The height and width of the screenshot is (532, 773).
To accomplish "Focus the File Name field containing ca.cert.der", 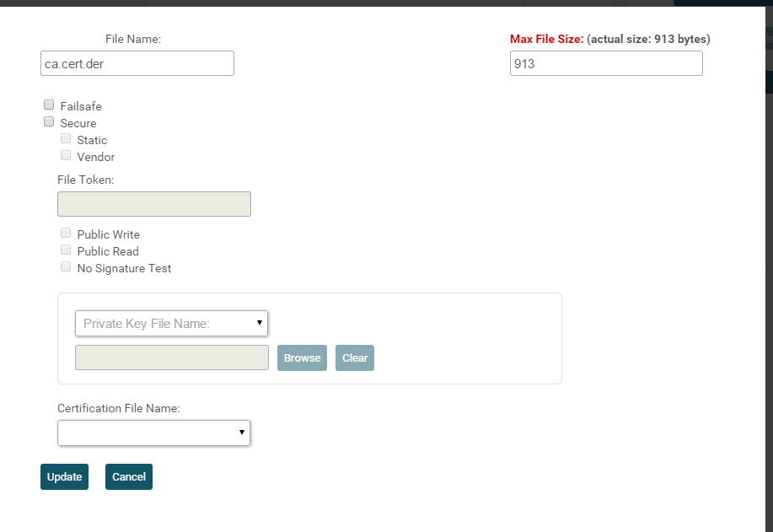I will (x=137, y=63).
